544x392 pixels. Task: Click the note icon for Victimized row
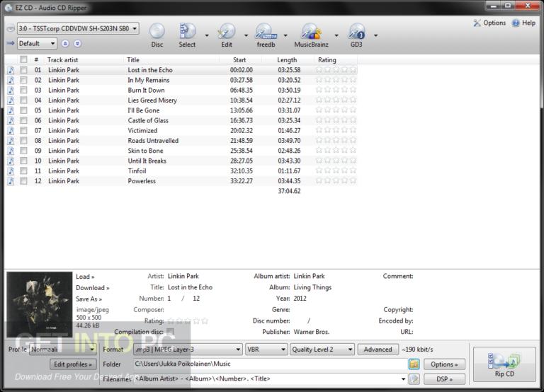pos(11,131)
